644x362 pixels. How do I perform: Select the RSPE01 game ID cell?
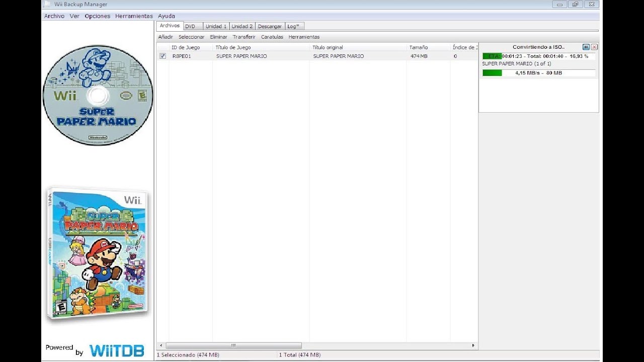click(x=182, y=56)
